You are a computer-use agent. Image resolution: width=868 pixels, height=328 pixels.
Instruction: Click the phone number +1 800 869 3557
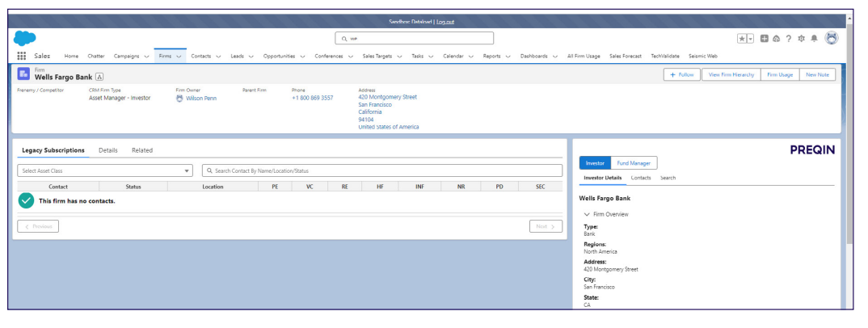[313, 98]
